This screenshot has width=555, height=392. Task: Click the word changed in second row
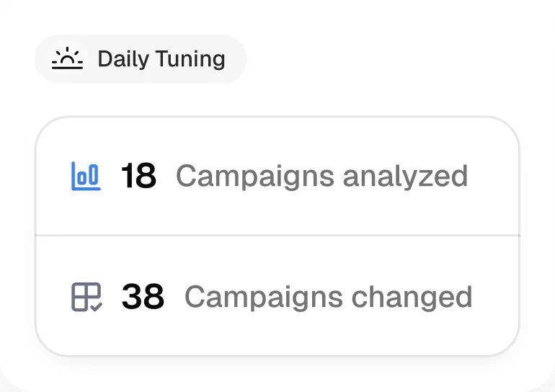tap(412, 298)
